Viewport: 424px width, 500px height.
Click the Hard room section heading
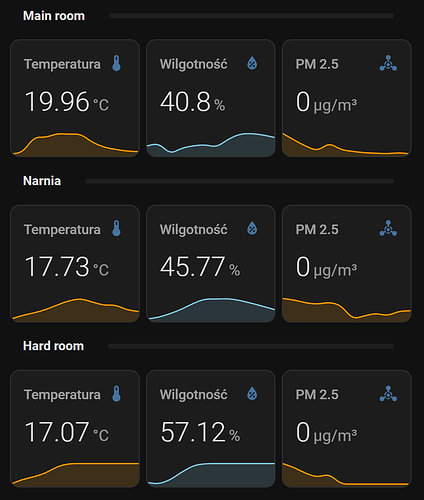[53, 346]
